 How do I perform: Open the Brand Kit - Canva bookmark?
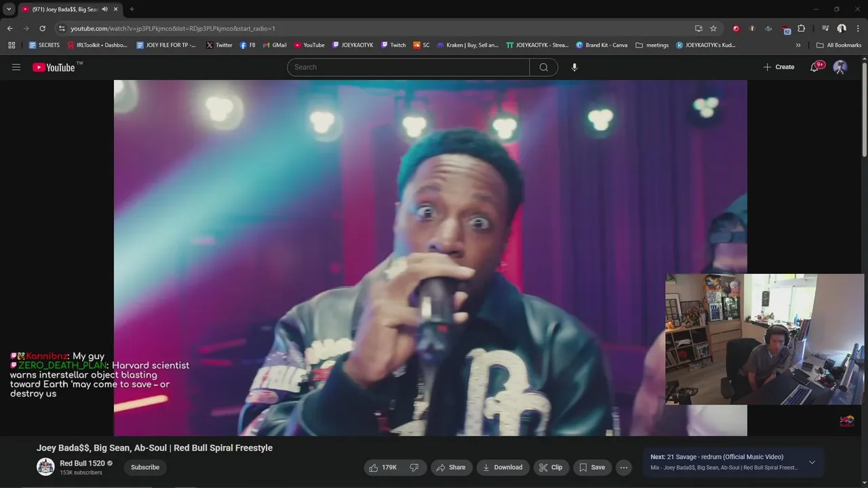pos(601,45)
